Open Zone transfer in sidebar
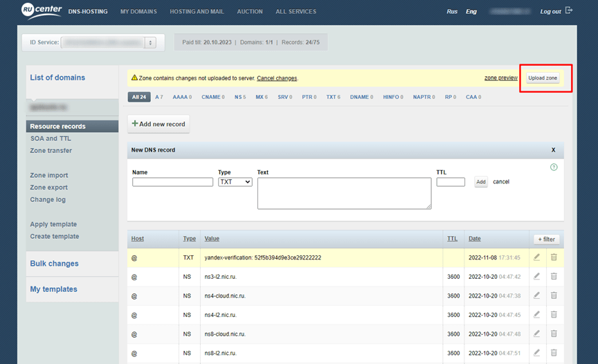This screenshot has height=364, width=598. tap(51, 151)
